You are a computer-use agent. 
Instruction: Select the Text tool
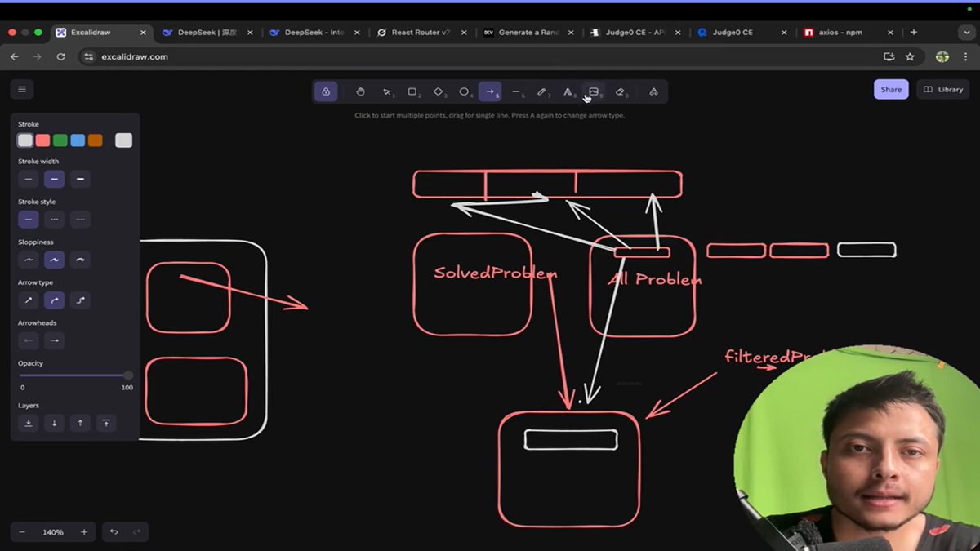click(x=568, y=91)
